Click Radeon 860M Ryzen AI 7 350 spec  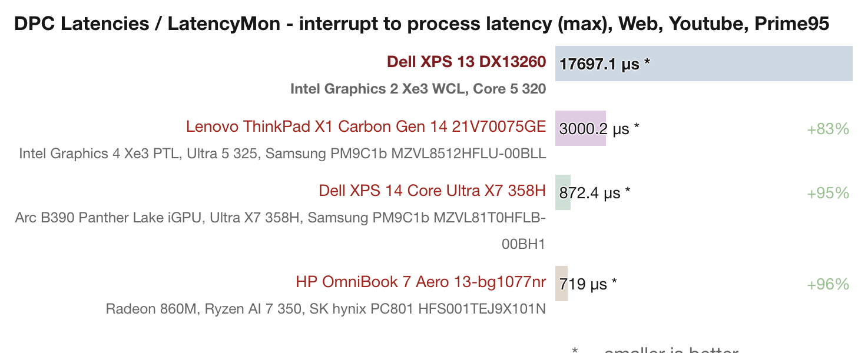326,309
